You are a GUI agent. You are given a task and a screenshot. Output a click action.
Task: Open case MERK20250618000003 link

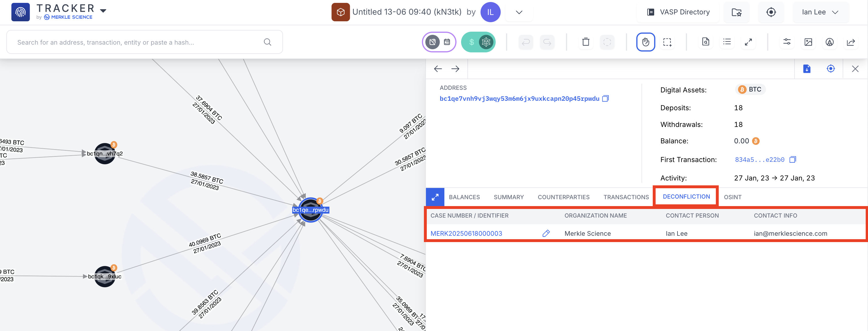pos(466,233)
